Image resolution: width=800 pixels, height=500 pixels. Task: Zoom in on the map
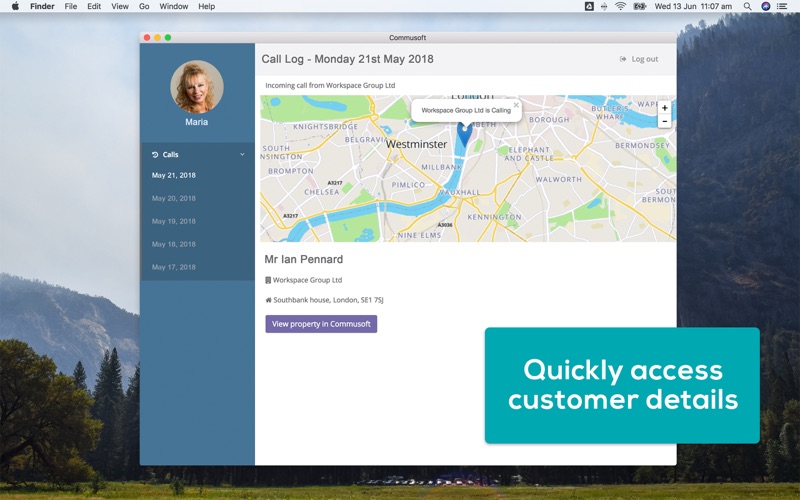click(x=664, y=108)
